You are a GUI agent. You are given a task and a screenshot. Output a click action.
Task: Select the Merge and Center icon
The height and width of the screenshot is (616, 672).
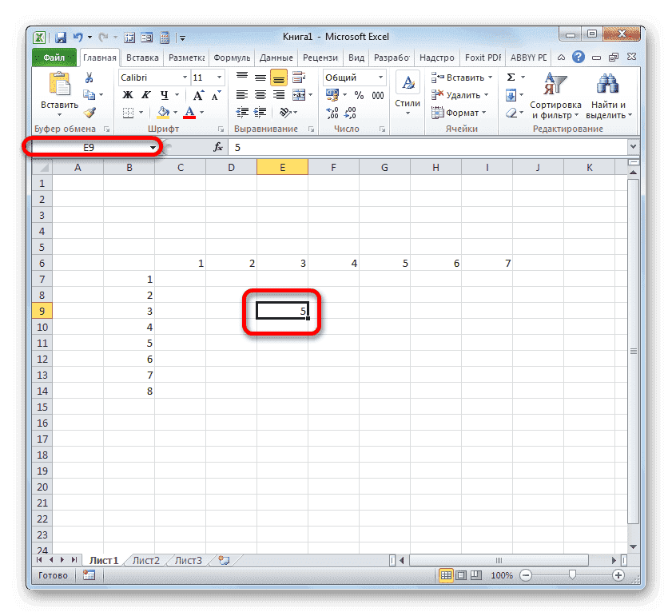[300, 94]
